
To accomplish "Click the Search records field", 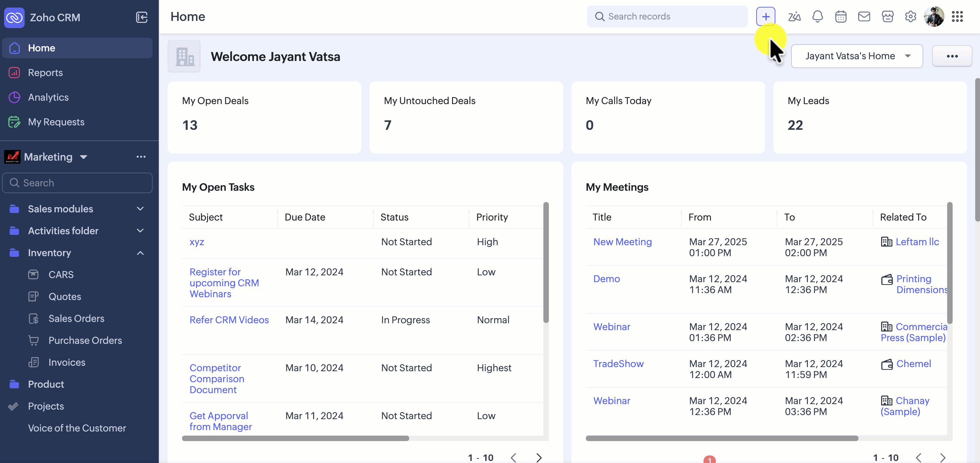I will pyautogui.click(x=667, y=17).
